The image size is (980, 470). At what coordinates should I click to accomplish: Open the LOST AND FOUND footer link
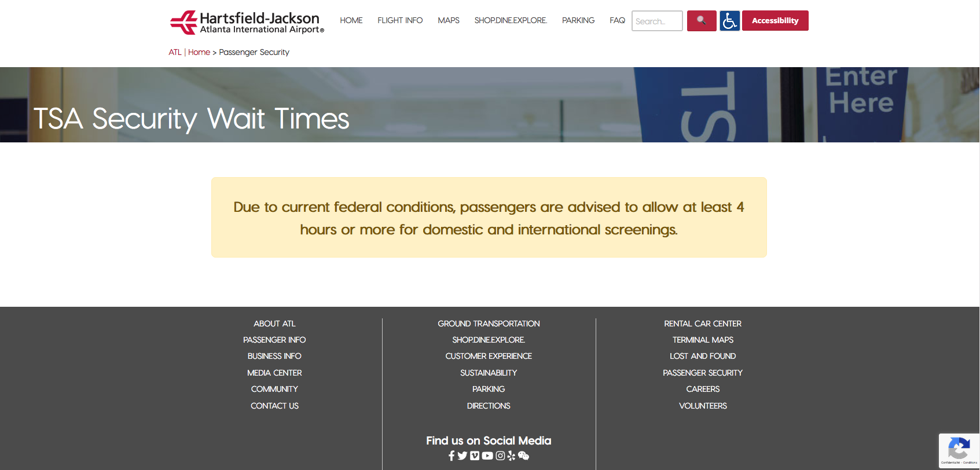tap(703, 356)
